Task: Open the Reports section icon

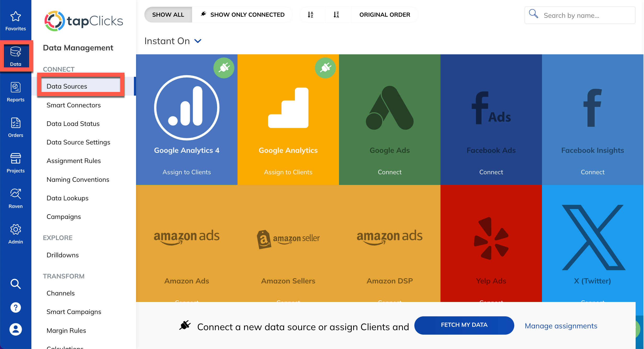Action: tap(15, 88)
